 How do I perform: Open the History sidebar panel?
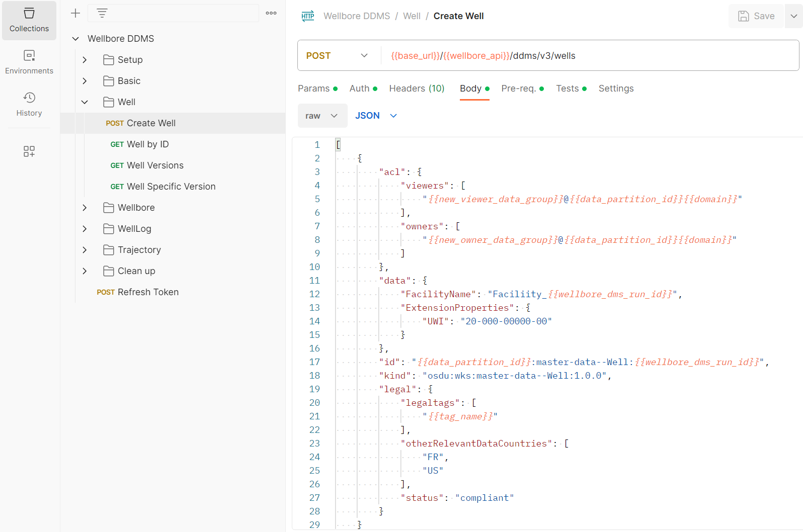(29, 105)
